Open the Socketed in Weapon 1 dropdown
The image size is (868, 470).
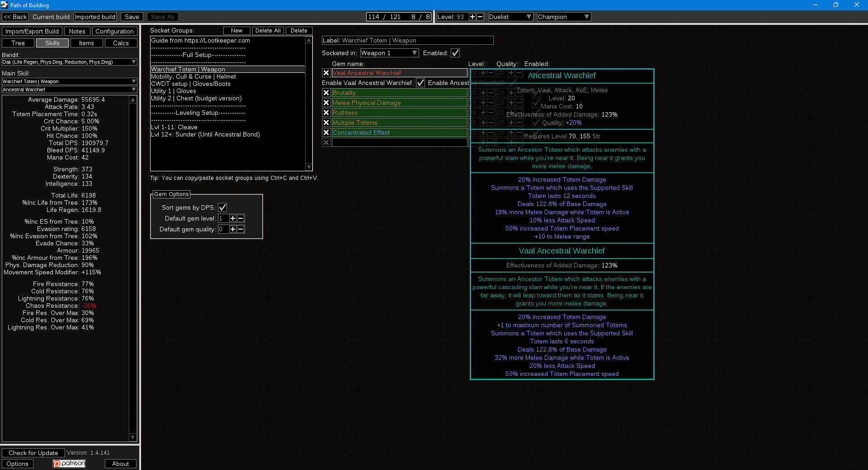tap(389, 53)
